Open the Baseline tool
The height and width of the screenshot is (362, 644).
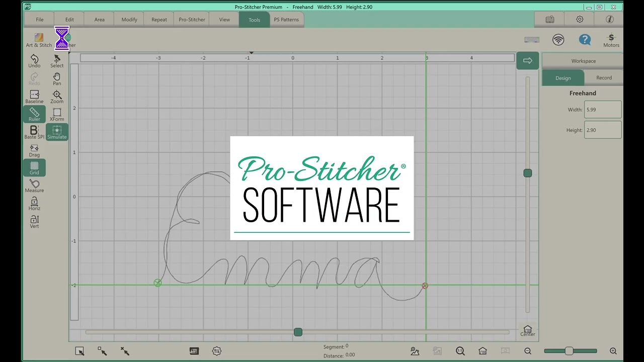click(x=34, y=97)
